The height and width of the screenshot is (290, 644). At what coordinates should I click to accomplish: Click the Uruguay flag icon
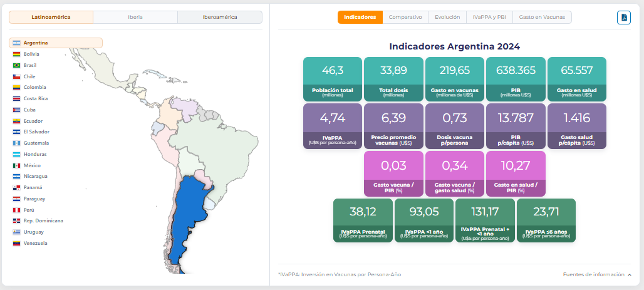tap(16, 232)
